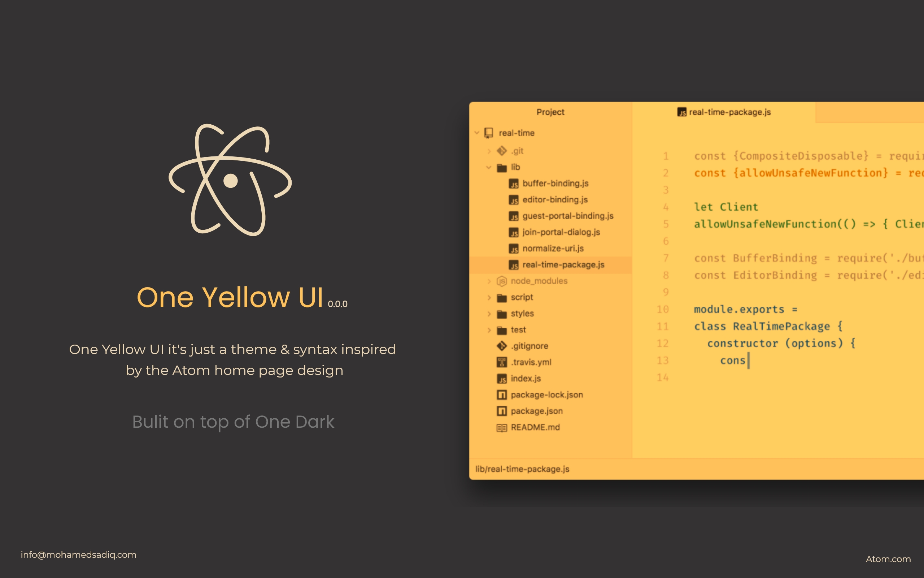Image resolution: width=924 pixels, height=578 pixels.
Task: Click the Atom logo graphic
Action: click(x=230, y=180)
